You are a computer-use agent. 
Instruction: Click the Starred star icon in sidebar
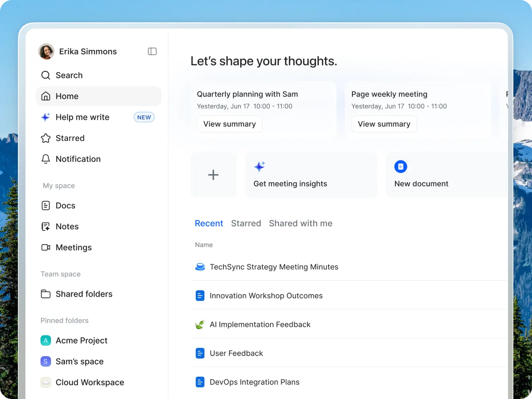tap(45, 138)
